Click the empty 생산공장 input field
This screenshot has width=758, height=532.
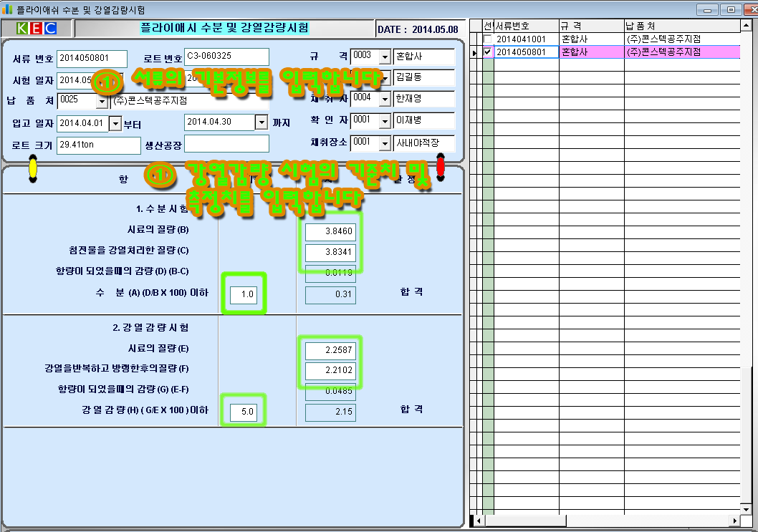(226, 145)
